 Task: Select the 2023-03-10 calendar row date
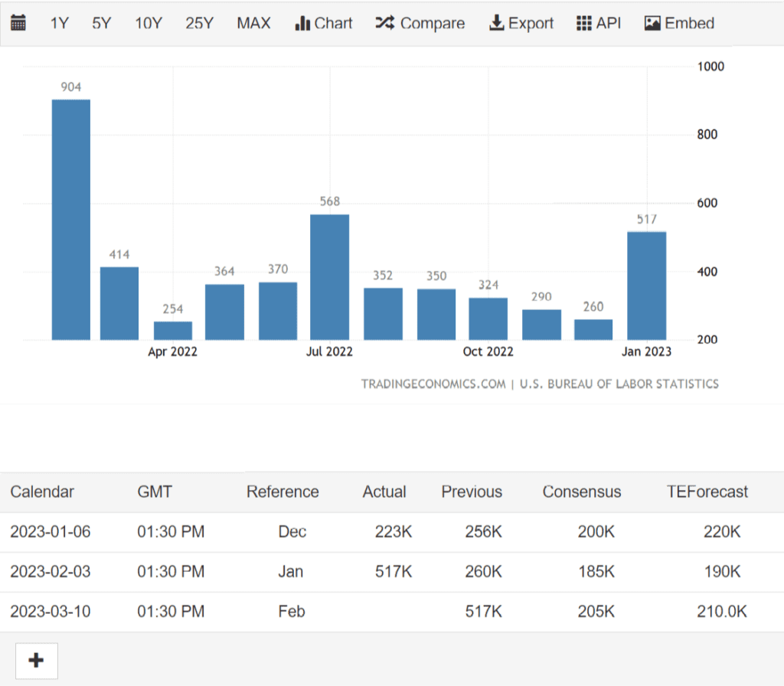[x=51, y=612]
